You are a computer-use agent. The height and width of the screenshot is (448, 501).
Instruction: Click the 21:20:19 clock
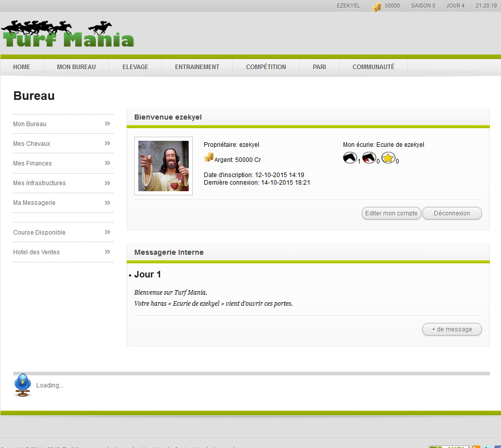coord(486,6)
